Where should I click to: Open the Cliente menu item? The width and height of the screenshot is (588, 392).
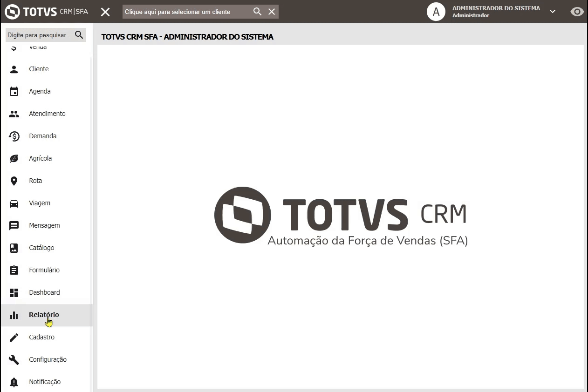tap(47, 69)
